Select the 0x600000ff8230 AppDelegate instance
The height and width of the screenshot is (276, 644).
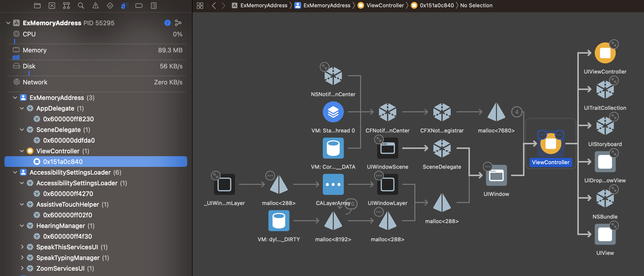68,119
